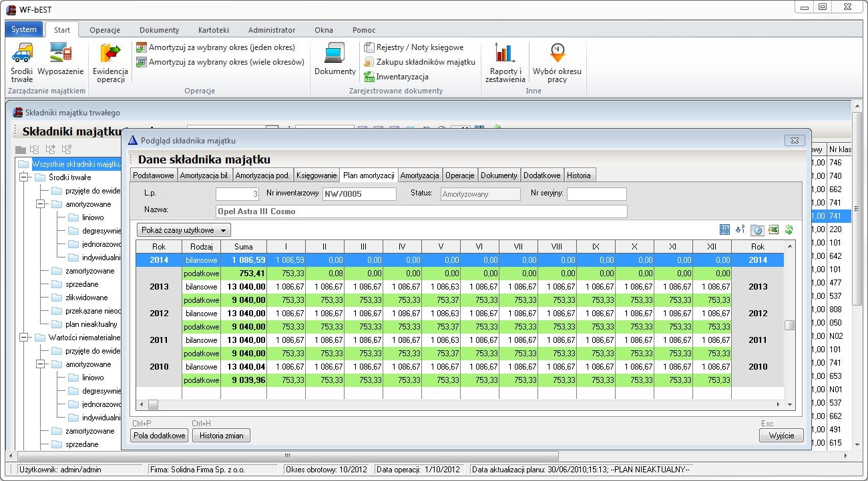Click the clock folder icon above the table
The image size is (868, 481).
coord(757,230)
